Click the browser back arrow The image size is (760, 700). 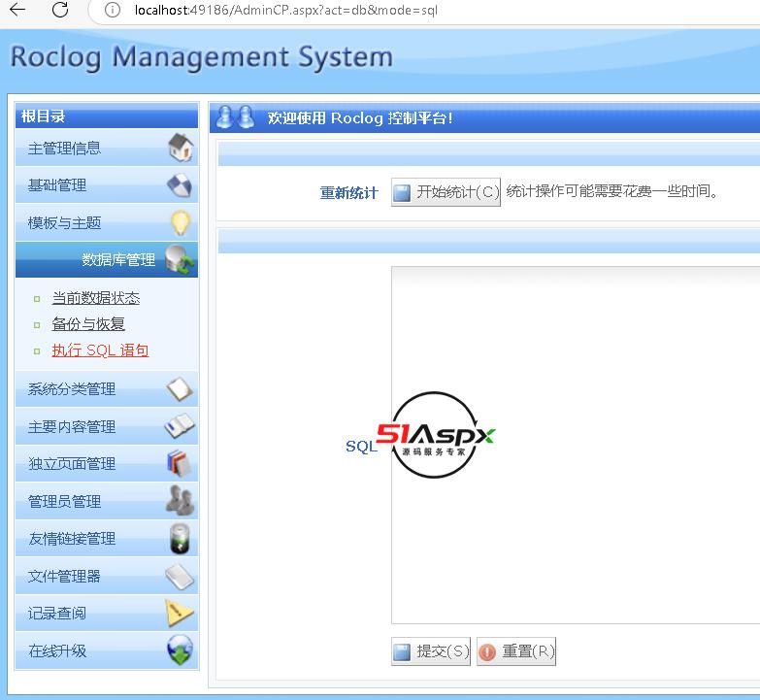pyautogui.click(x=17, y=9)
